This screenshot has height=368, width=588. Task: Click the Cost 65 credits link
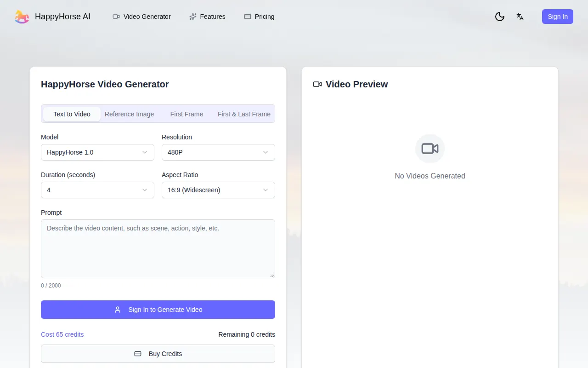point(62,334)
